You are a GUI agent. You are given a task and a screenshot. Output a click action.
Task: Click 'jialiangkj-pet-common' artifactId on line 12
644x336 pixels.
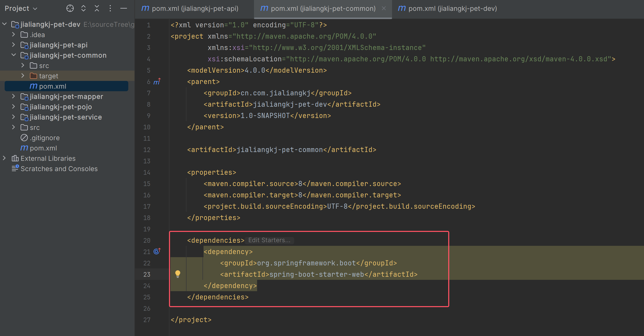coord(280,150)
